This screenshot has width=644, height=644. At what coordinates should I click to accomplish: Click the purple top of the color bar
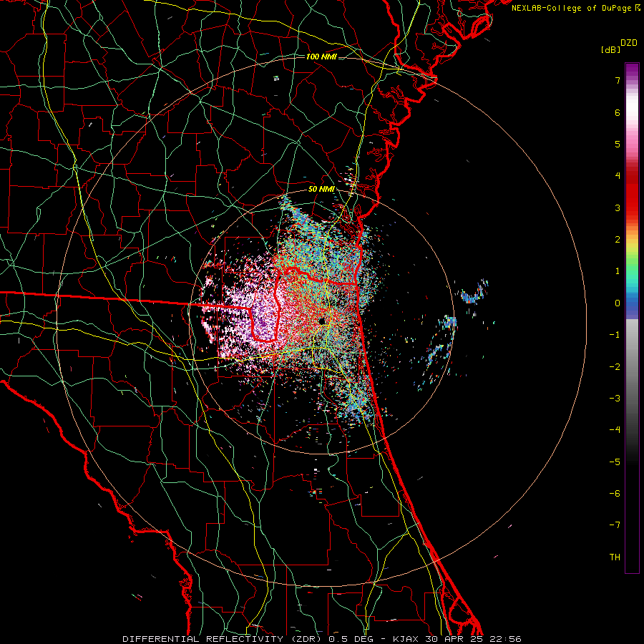click(632, 70)
